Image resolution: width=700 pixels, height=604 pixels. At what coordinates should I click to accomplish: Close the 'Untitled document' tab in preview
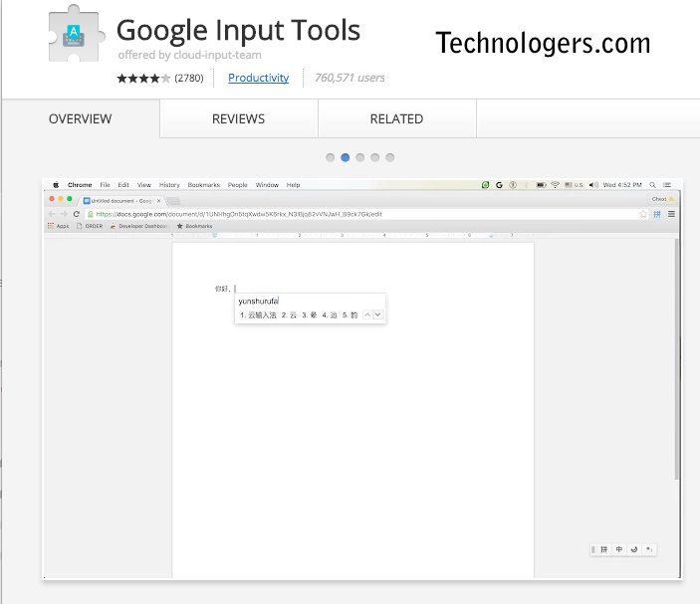pyautogui.click(x=158, y=201)
